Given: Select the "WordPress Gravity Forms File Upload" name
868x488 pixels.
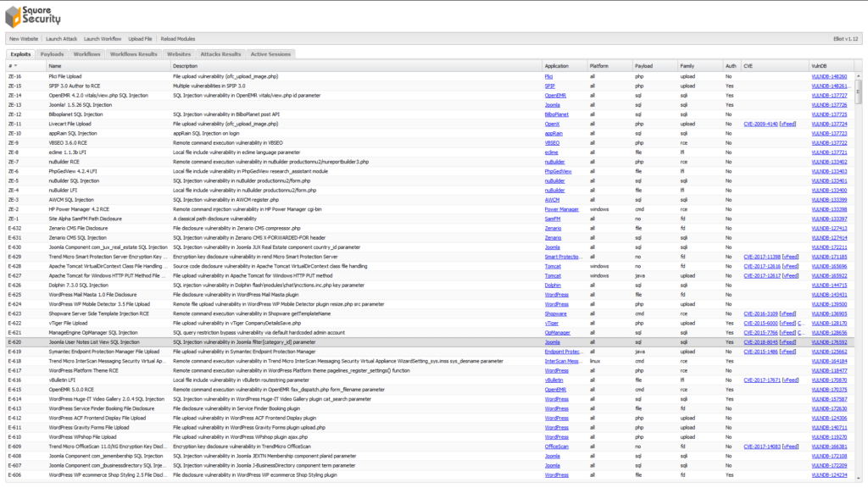Looking at the screenshot, I should click(x=88, y=428).
